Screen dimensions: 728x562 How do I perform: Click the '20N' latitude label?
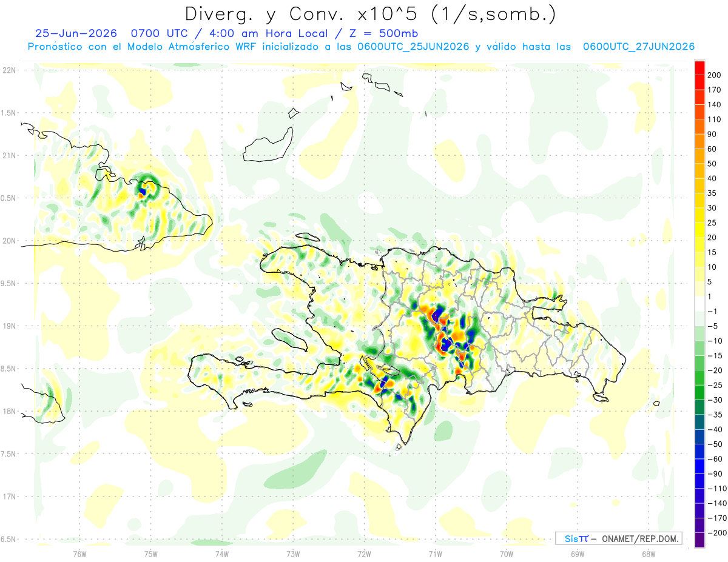pyautogui.click(x=10, y=241)
